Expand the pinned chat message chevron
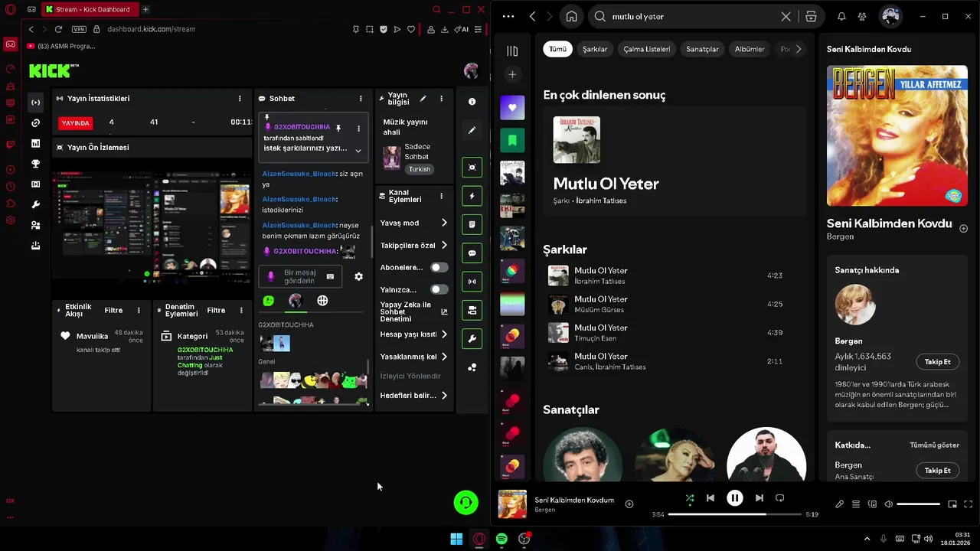Image resolution: width=980 pixels, height=551 pixels. point(358,151)
